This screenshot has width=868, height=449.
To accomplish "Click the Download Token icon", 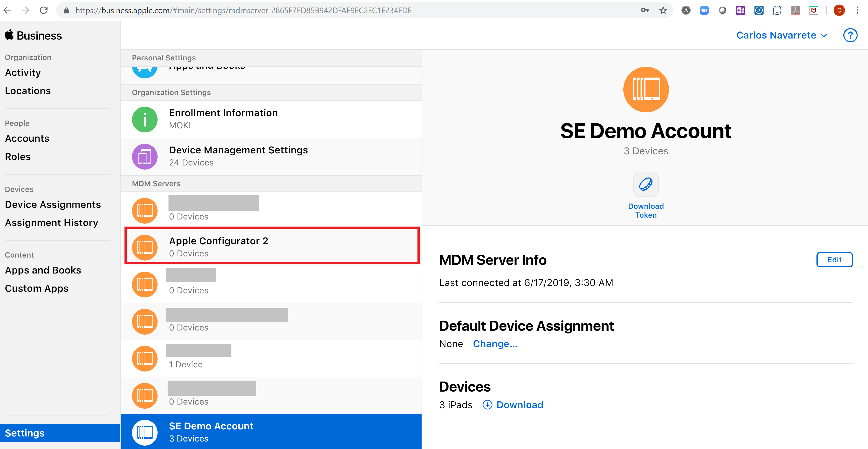I will [646, 184].
